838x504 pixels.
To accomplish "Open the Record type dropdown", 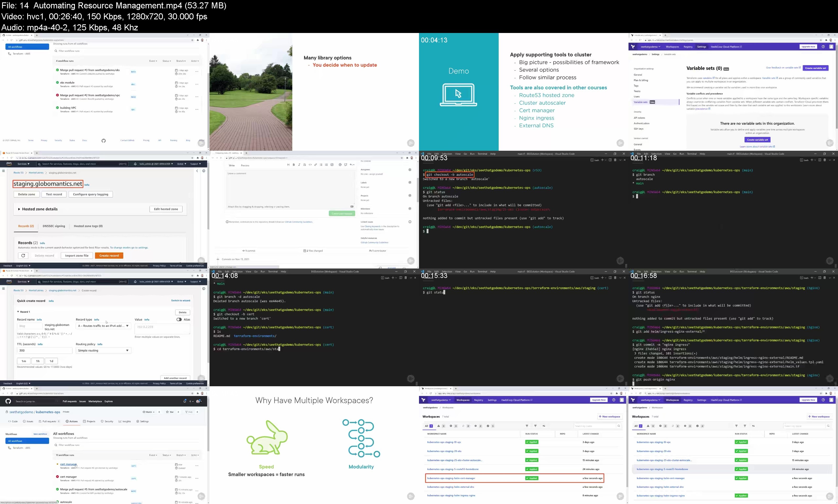I will tap(103, 326).
